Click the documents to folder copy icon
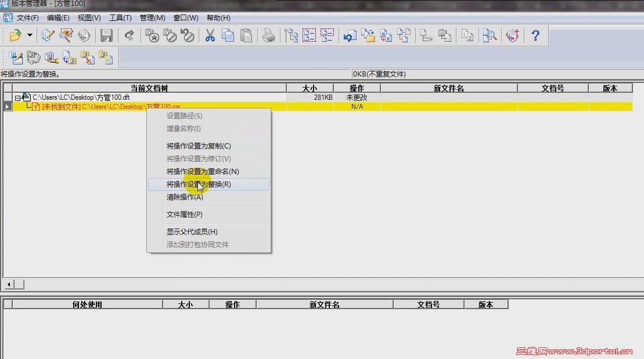The height and width of the screenshot is (359, 644). [x=368, y=35]
